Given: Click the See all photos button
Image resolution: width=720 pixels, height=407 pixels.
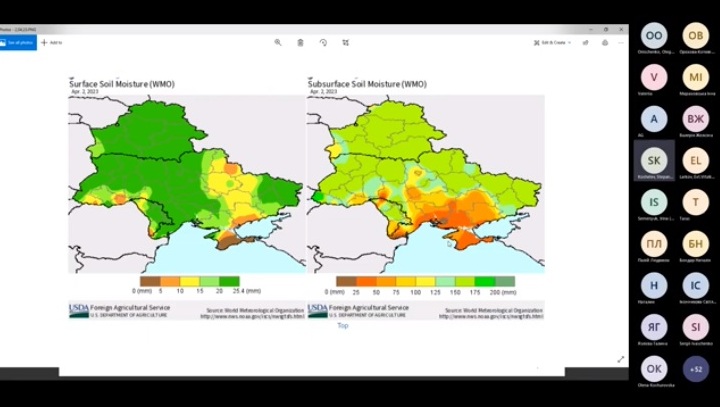Looking at the screenshot, I should (x=18, y=43).
